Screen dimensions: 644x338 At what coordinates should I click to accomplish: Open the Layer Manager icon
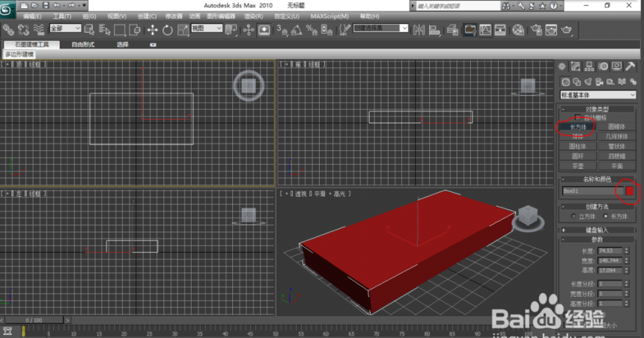(x=452, y=29)
